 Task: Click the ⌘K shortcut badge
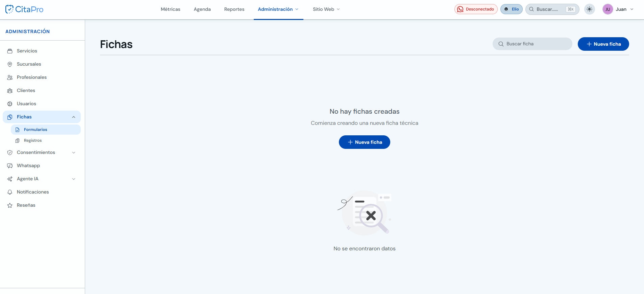tap(571, 9)
